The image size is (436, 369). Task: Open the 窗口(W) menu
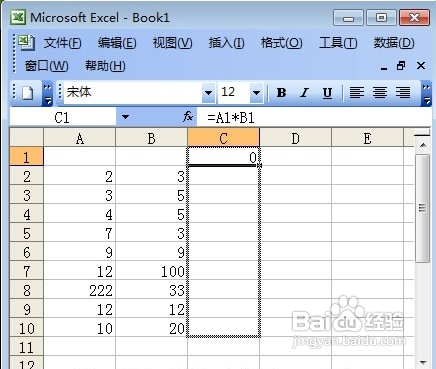[47, 66]
